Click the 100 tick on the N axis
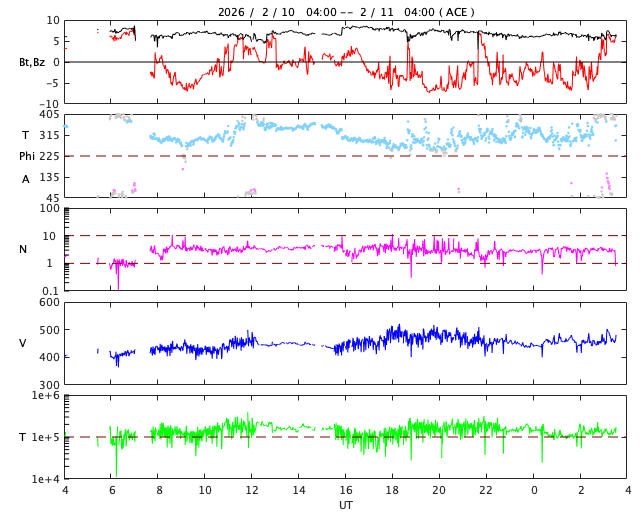 point(50,209)
